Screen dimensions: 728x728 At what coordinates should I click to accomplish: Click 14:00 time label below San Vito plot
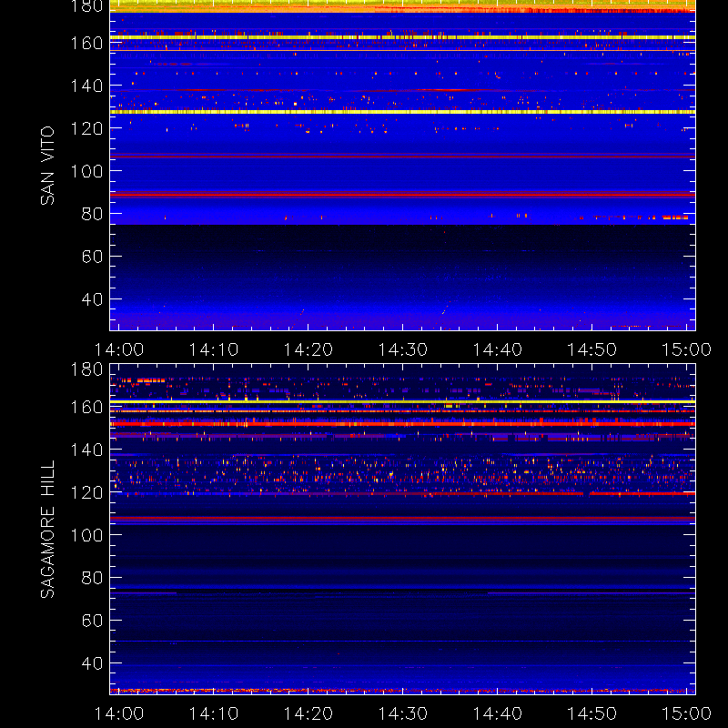(x=119, y=349)
